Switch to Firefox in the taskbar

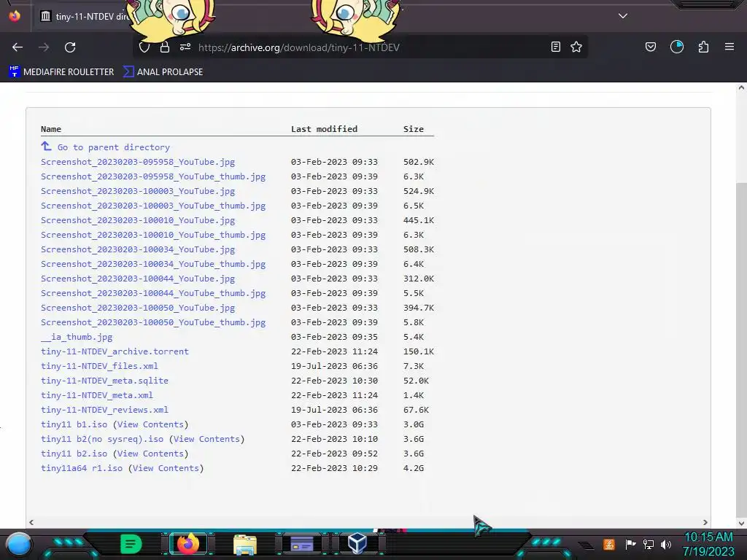pos(187,544)
